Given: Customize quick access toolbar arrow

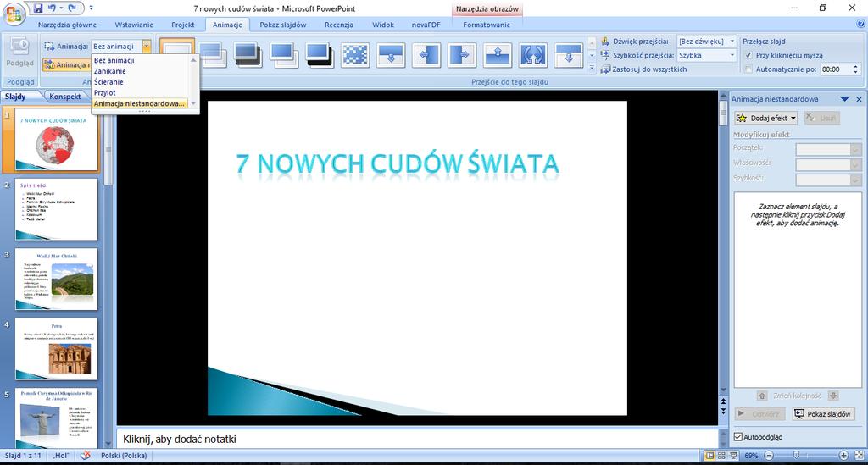Looking at the screenshot, I should [91, 8].
